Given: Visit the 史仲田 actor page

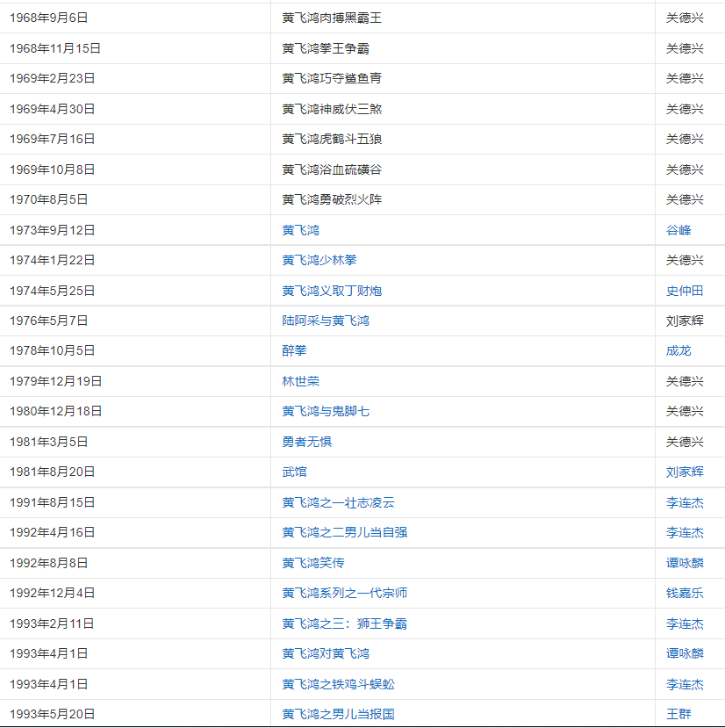Looking at the screenshot, I should [x=685, y=291].
